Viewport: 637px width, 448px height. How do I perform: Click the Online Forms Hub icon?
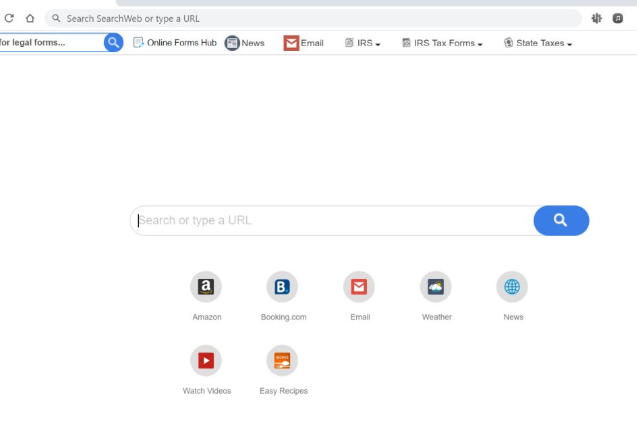[138, 43]
